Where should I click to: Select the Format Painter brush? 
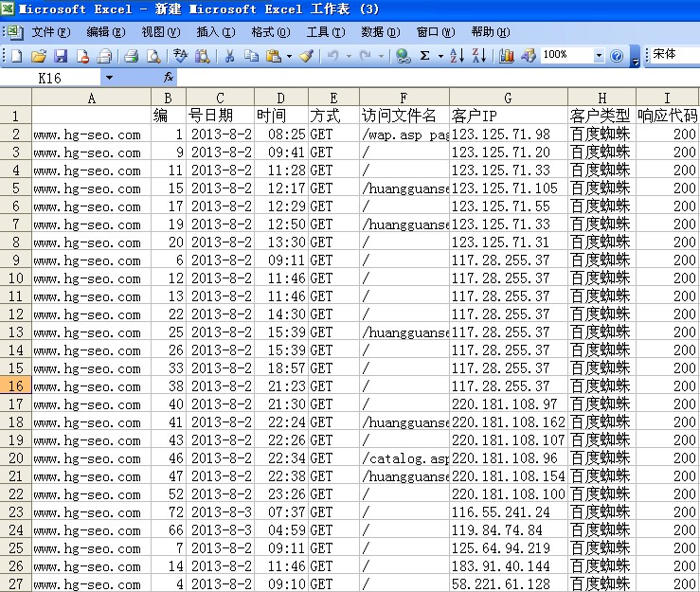(x=306, y=56)
